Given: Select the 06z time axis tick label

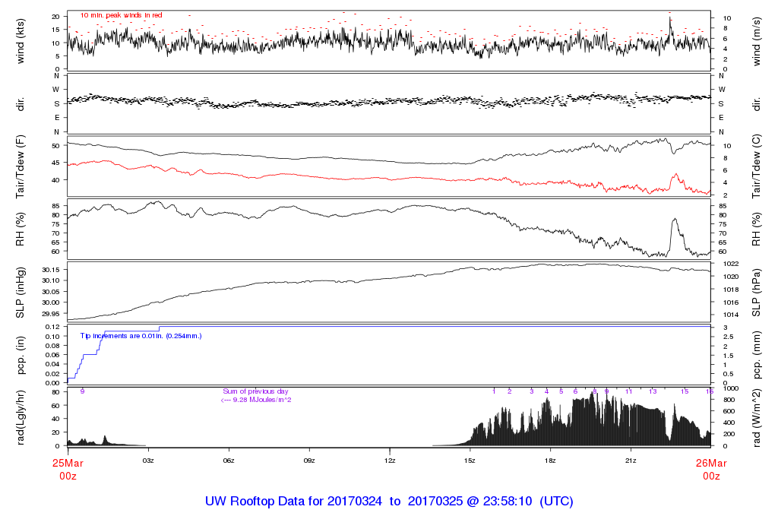Looking at the screenshot, I should (229, 461).
